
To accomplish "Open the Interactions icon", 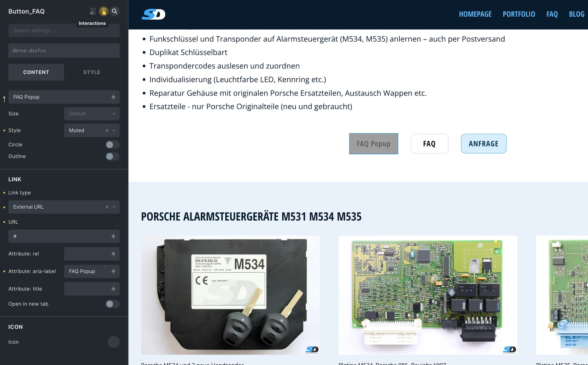I will click(x=104, y=11).
